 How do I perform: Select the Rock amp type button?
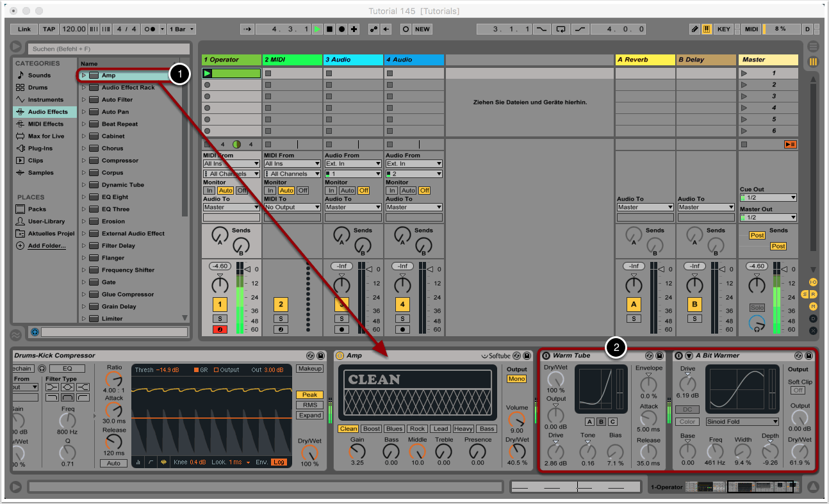point(417,429)
